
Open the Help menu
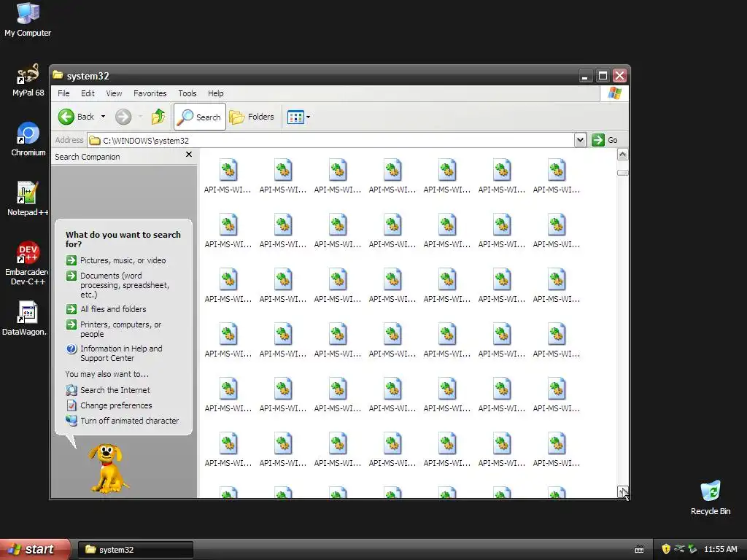(215, 93)
